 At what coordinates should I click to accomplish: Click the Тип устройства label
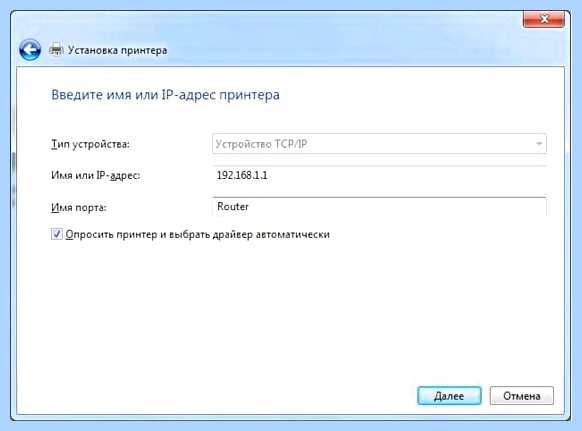(x=90, y=144)
